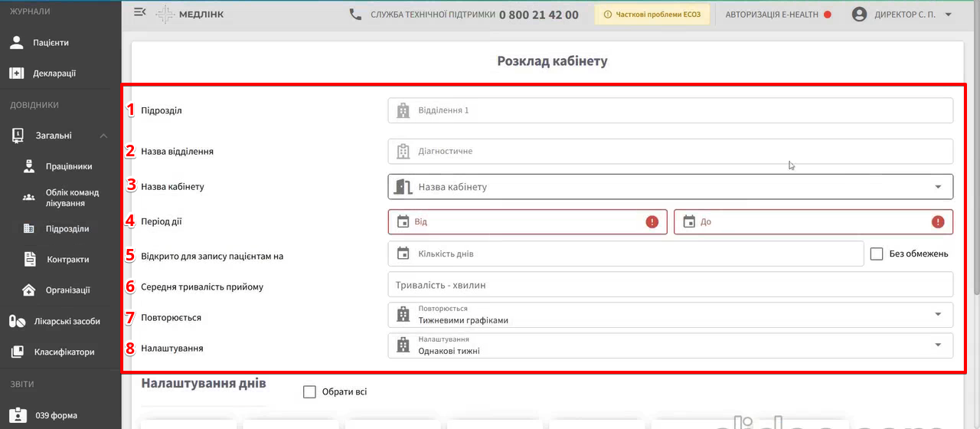Click the support phone number 0 800 21 42 00
The image size is (980, 429).
click(x=538, y=15)
